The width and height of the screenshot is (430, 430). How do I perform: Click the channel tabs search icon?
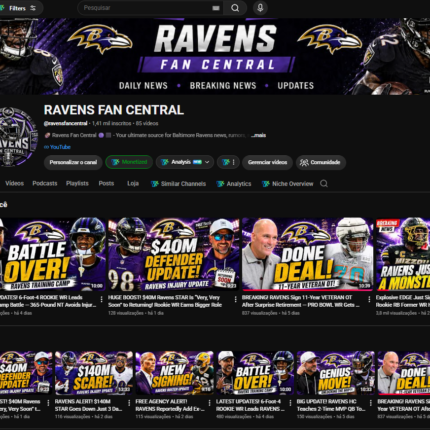pyautogui.click(x=324, y=184)
